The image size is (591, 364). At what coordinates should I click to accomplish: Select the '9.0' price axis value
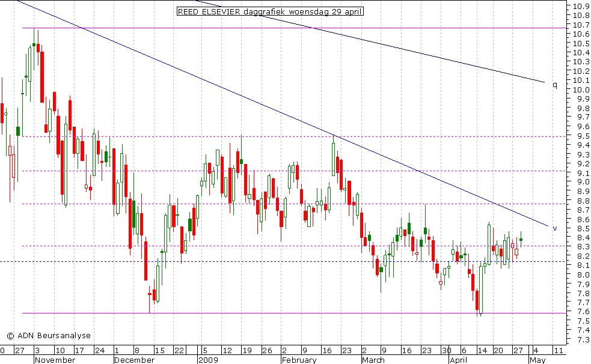click(583, 182)
